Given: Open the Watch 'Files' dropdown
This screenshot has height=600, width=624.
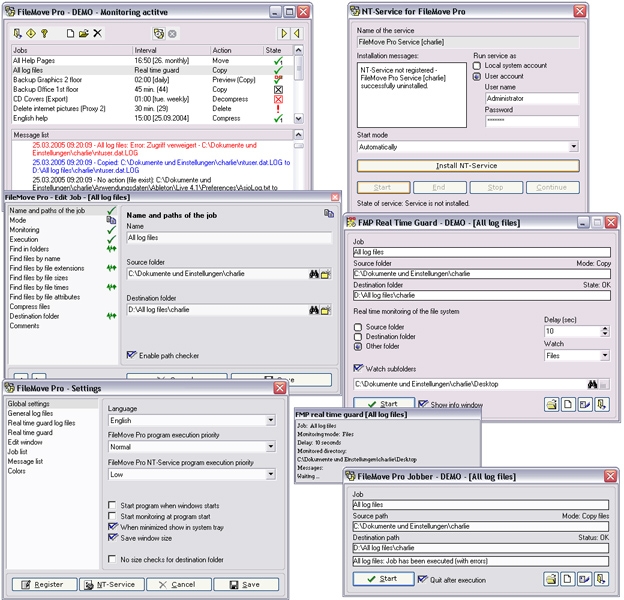Looking at the screenshot, I should click(x=604, y=355).
